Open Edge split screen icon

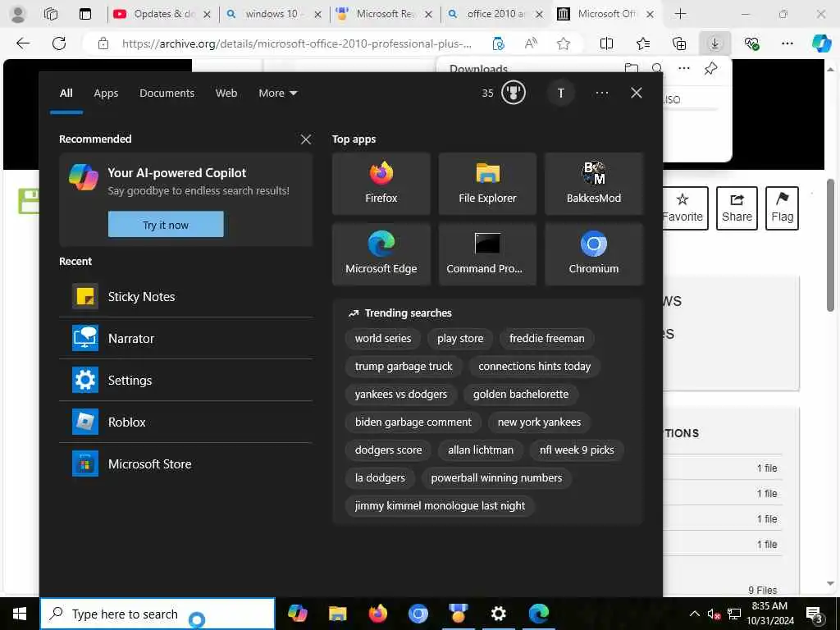coord(606,43)
